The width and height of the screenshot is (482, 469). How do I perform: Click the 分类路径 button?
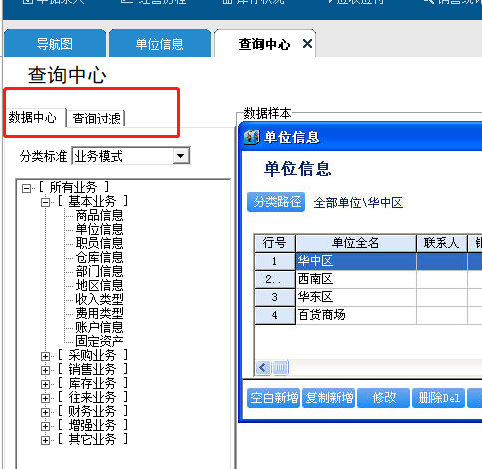pyautogui.click(x=276, y=202)
